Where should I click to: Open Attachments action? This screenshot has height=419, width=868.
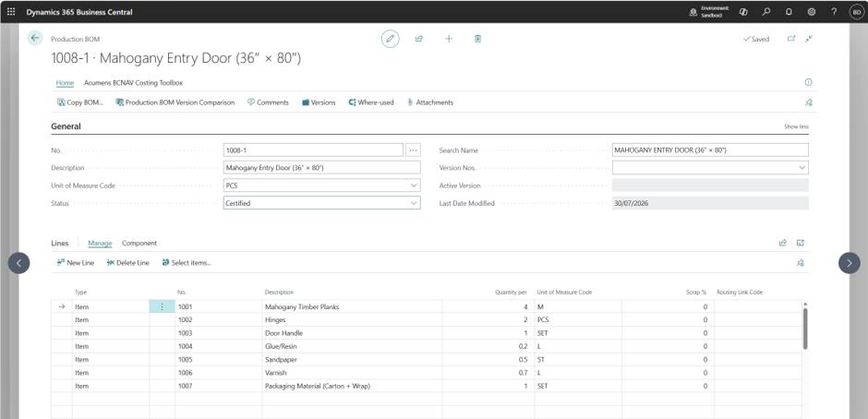[430, 102]
